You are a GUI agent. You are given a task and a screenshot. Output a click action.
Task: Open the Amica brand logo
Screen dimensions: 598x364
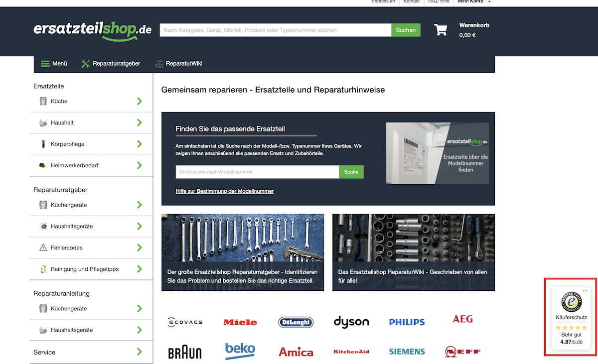(x=296, y=352)
